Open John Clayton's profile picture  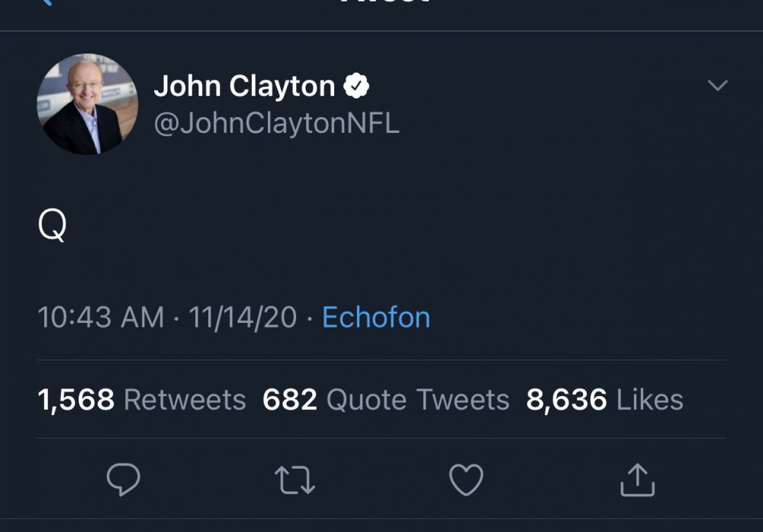[x=88, y=105]
